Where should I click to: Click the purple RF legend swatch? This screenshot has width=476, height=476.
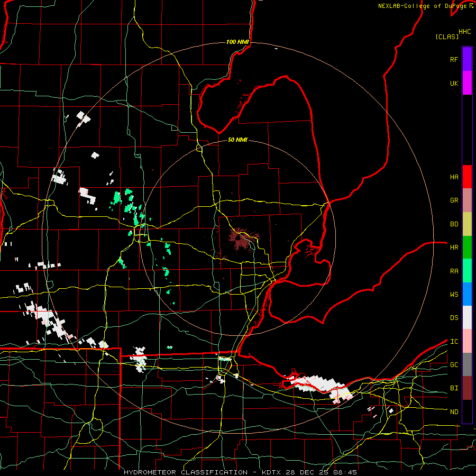(467, 59)
